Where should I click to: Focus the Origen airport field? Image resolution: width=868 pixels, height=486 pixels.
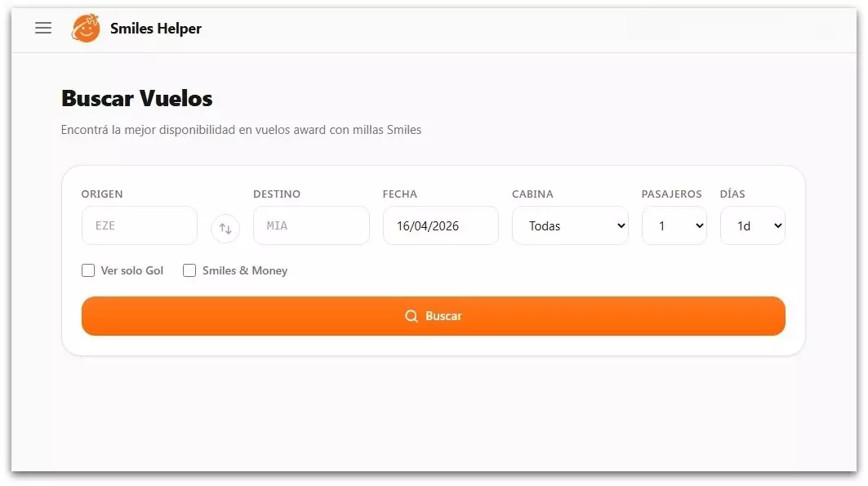[x=140, y=226]
